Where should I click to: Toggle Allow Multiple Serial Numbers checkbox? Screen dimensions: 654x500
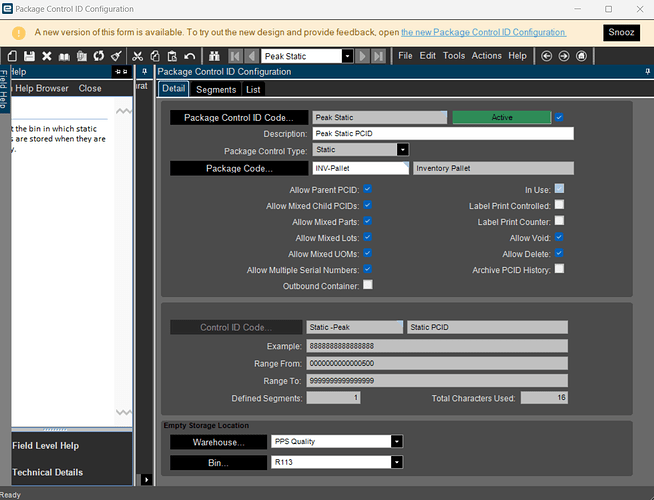tap(367, 269)
